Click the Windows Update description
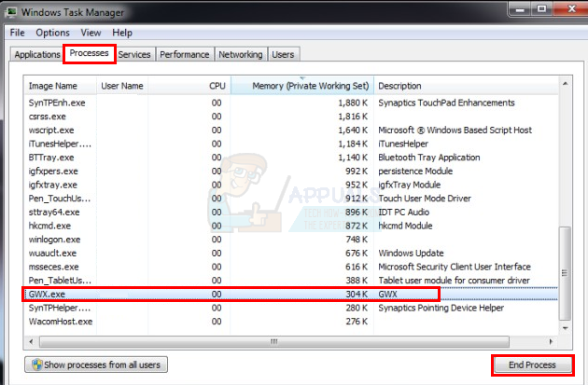The image size is (588, 385). coord(411,254)
